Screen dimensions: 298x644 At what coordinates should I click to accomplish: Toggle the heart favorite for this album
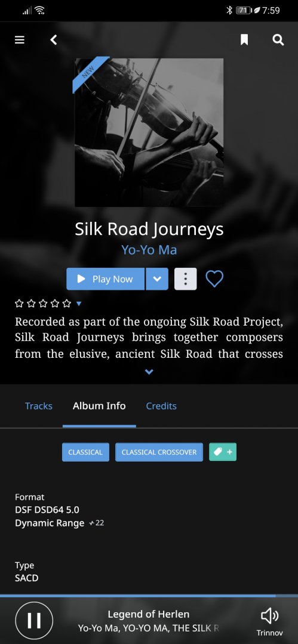click(x=214, y=279)
